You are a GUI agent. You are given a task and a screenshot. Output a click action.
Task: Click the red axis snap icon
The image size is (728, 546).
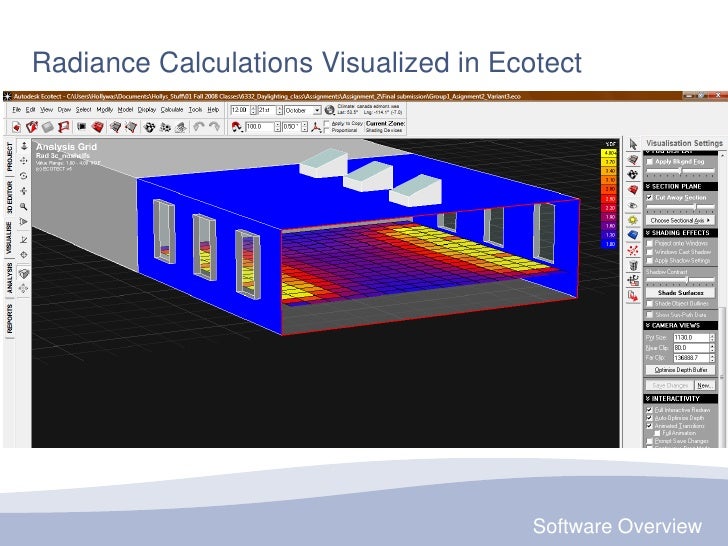[316, 127]
